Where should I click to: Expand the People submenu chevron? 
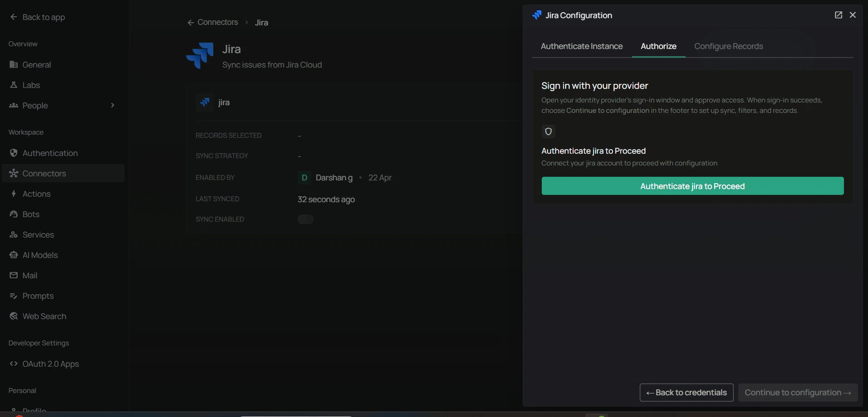coord(113,105)
